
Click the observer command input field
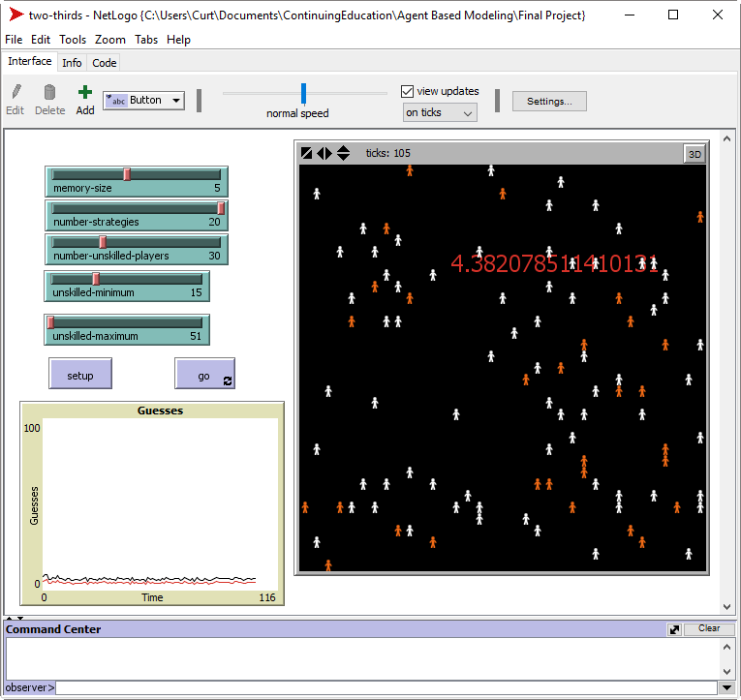387,687
